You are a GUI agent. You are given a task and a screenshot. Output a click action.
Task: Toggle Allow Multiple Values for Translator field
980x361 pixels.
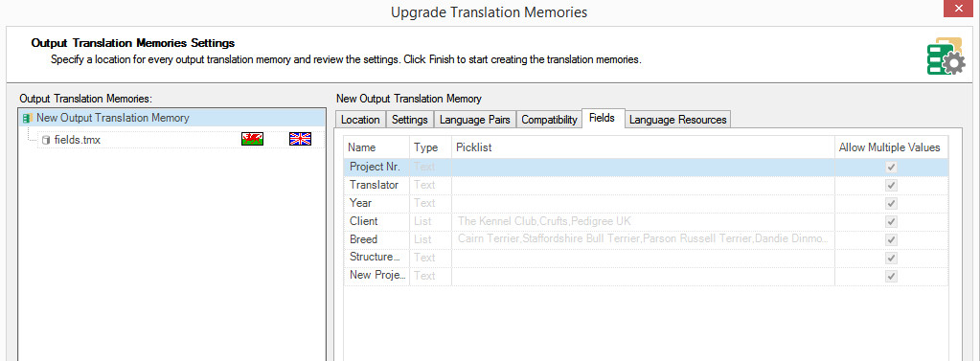pyautogui.click(x=891, y=185)
